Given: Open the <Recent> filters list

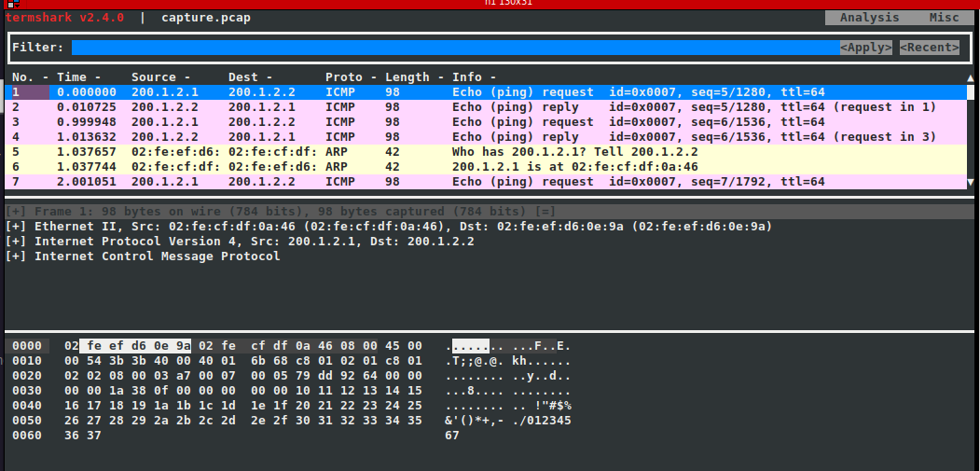Looking at the screenshot, I should point(929,48).
